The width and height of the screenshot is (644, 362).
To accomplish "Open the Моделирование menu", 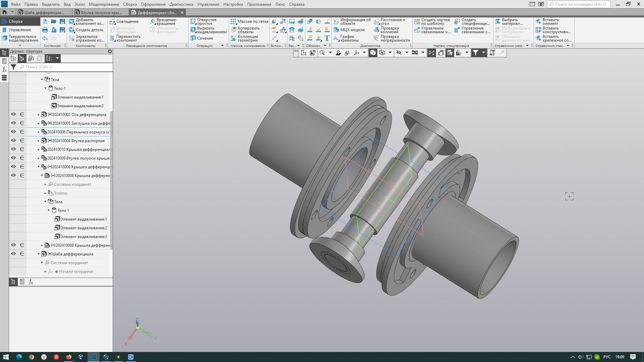I will pos(104,4).
